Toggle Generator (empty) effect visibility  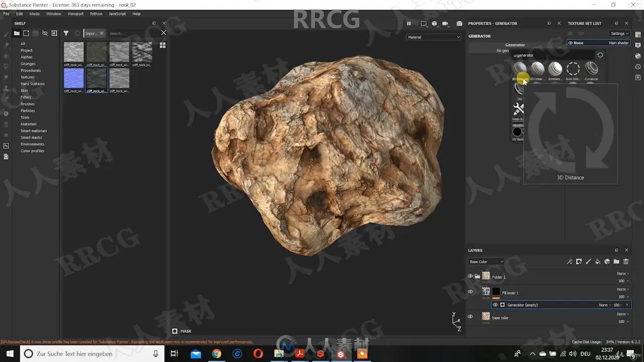click(495, 305)
